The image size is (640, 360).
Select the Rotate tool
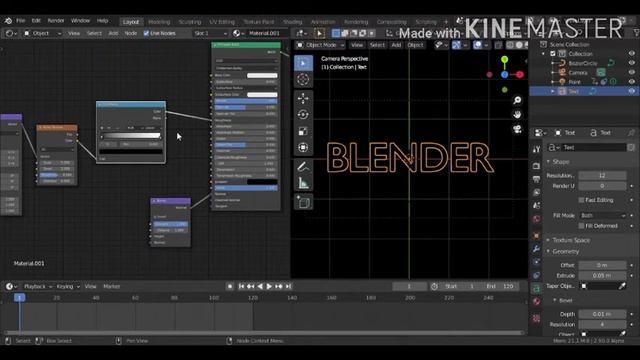[x=303, y=115]
